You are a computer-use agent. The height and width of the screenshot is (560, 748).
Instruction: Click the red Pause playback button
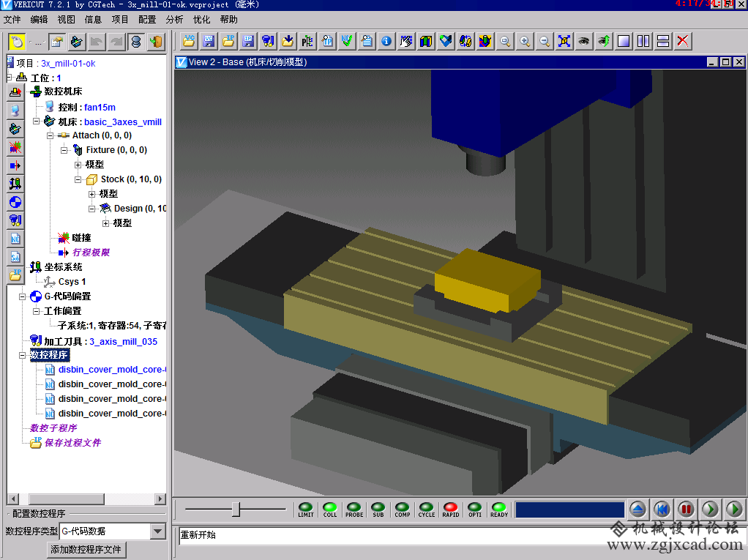click(x=686, y=509)
